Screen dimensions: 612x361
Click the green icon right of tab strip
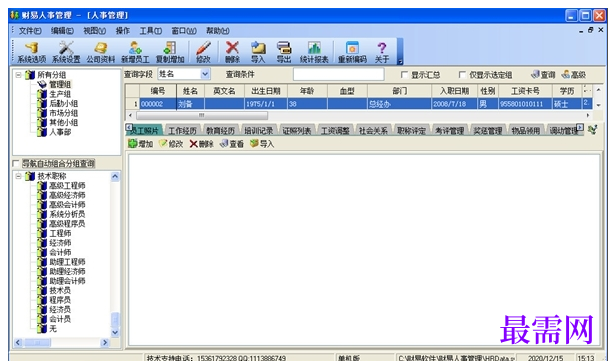(592, 130)
